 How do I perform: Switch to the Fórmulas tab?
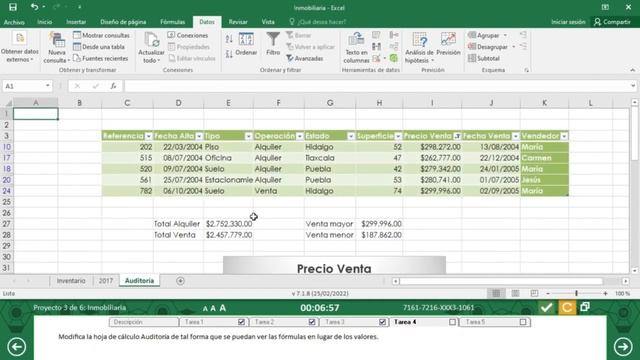[172, 22]
